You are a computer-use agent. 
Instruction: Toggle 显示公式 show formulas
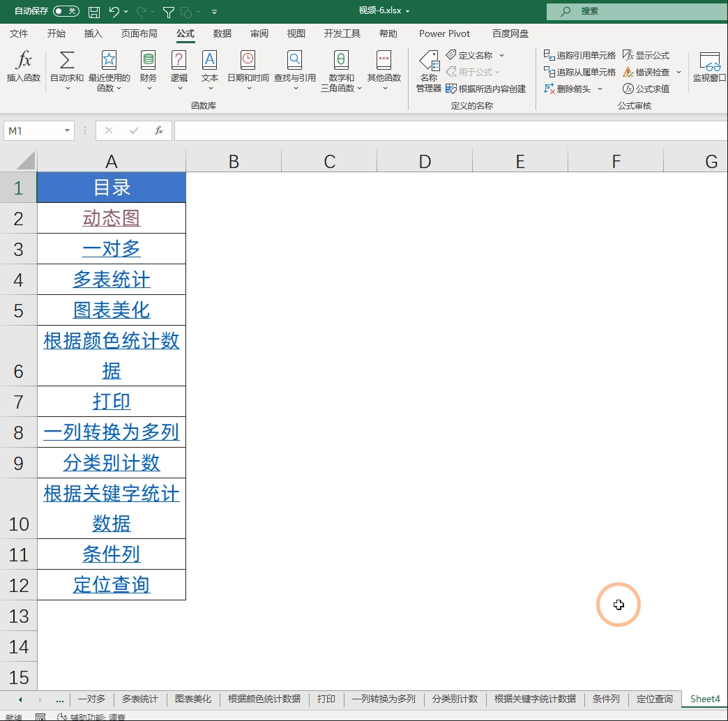(x=646, y=55)
